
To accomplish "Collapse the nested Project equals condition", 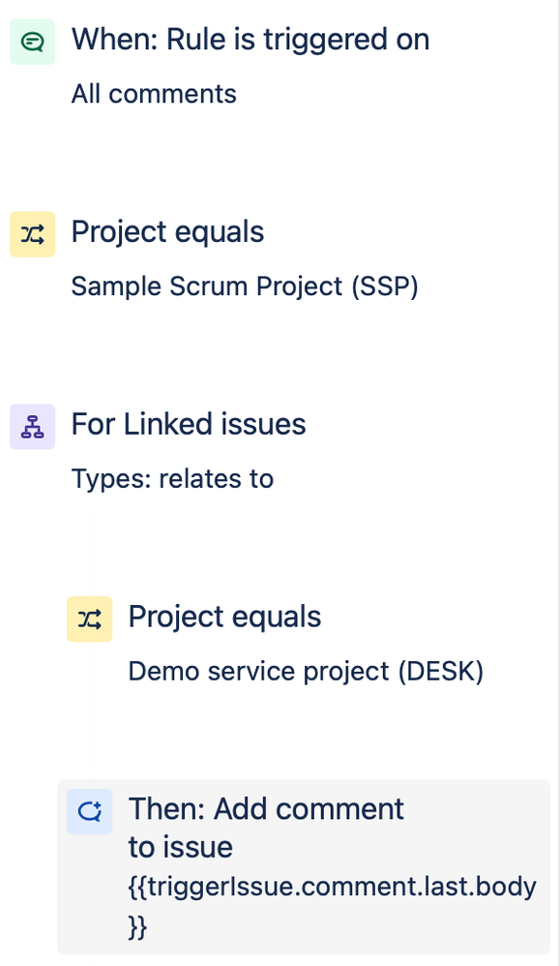I will pyautogui.click(x=224, y=616).
